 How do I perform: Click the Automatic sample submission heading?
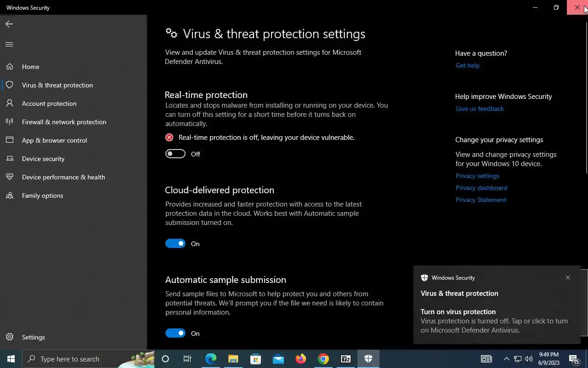(x=226, y=280)
